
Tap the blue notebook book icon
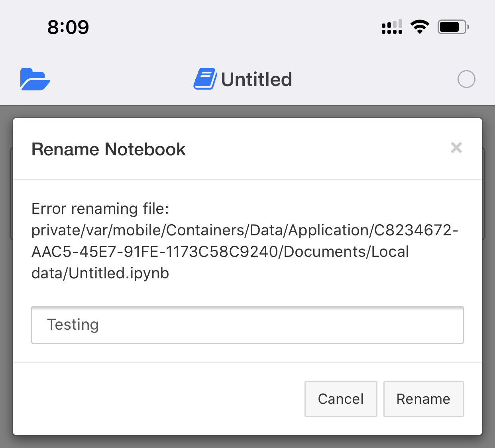coord(205,79)
